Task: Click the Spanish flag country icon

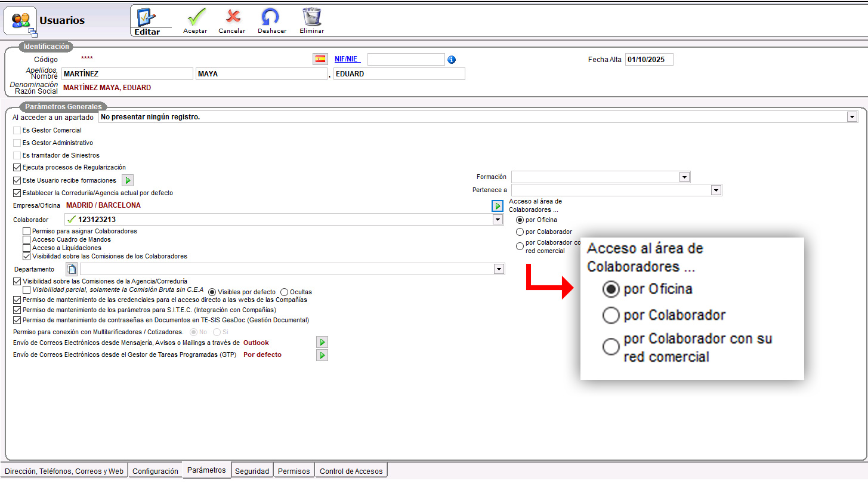Action: [x=320, y=59]
